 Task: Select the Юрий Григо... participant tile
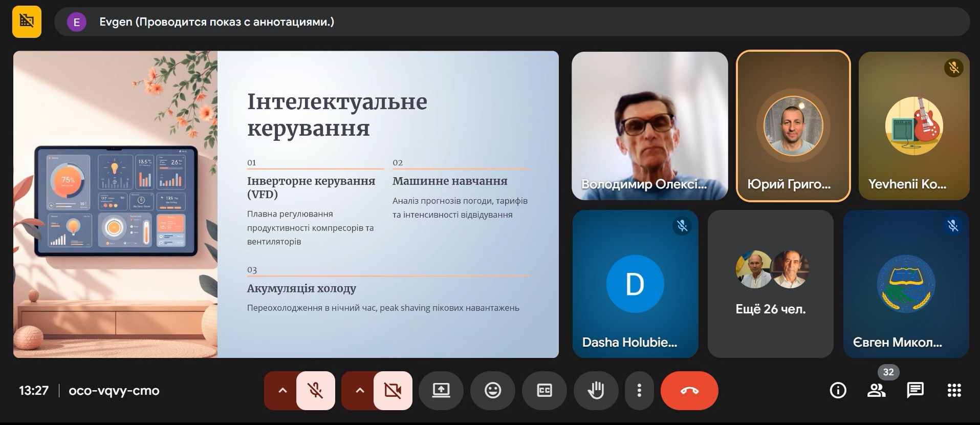(793, 125)
